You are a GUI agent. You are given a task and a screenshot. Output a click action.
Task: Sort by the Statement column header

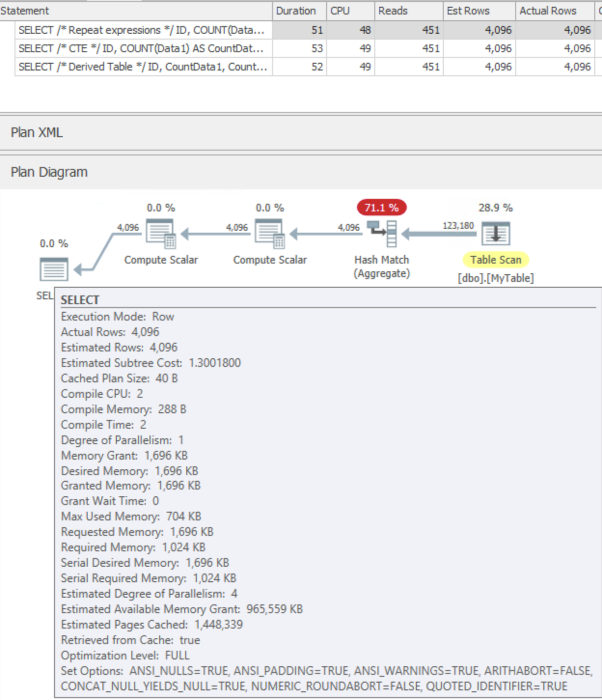click(x=136, y=11)
